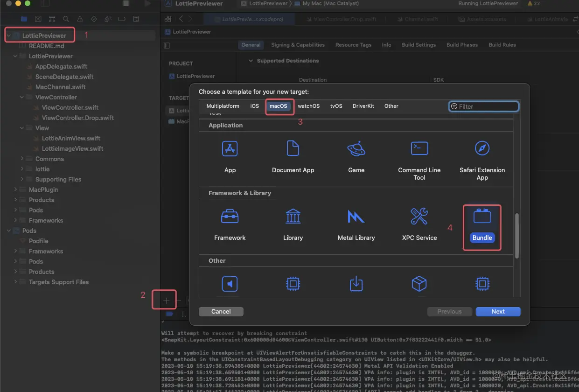Open the Issue navigator warning icon
Viewport: 579px width, 392px height.
[x=80, y=19]
